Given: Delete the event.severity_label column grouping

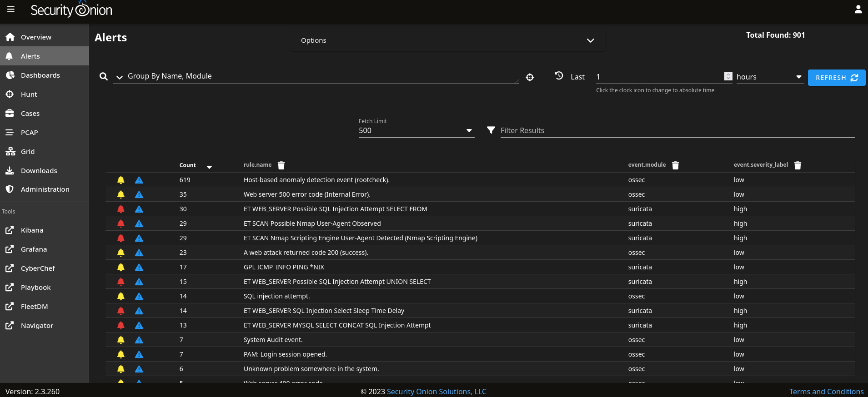Looking at the screenshot, I should click(x=798, y=165).
